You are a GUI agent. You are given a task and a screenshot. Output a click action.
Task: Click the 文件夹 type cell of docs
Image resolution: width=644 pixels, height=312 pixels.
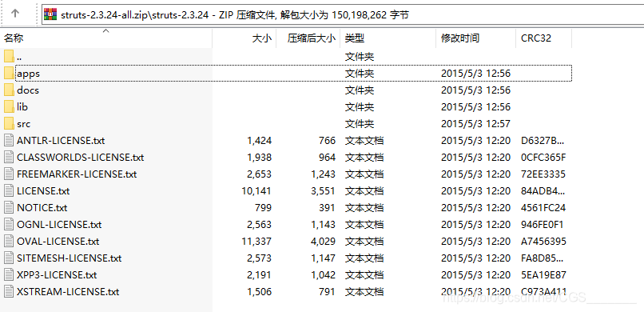(360, 90)
